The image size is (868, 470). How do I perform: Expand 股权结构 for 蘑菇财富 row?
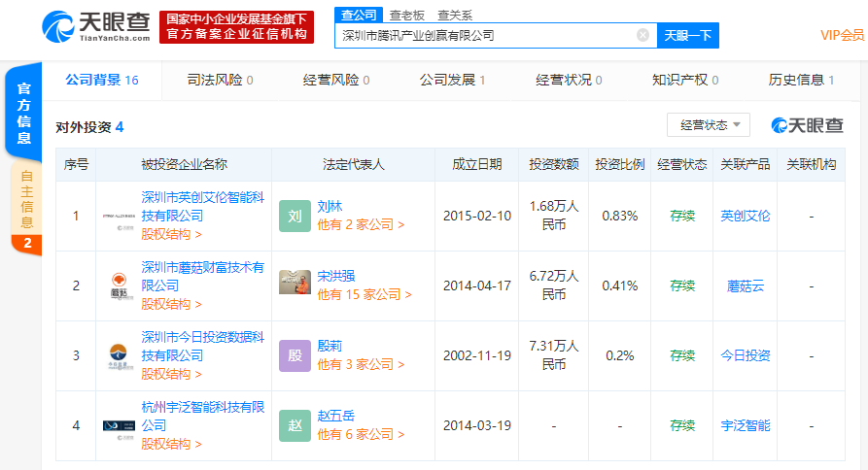pyautogui.click(x=171, y=305)
